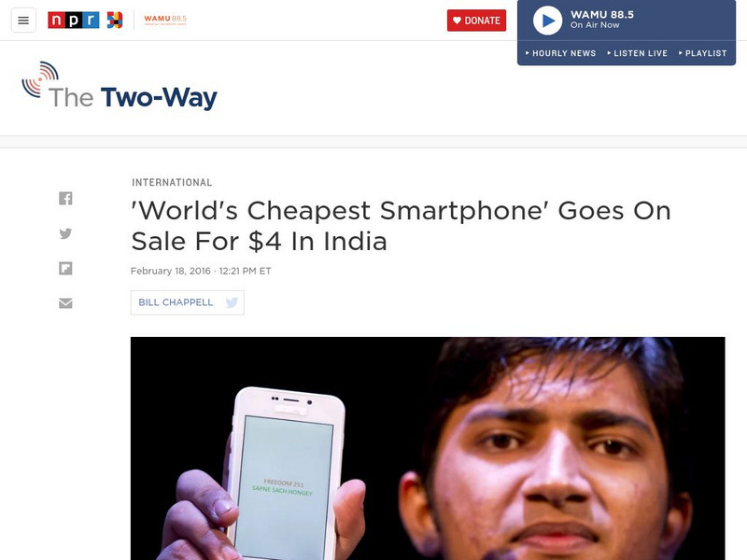Share article on Flipboard
The height and width of the screenshot is (560, 747).
[65, 269]
